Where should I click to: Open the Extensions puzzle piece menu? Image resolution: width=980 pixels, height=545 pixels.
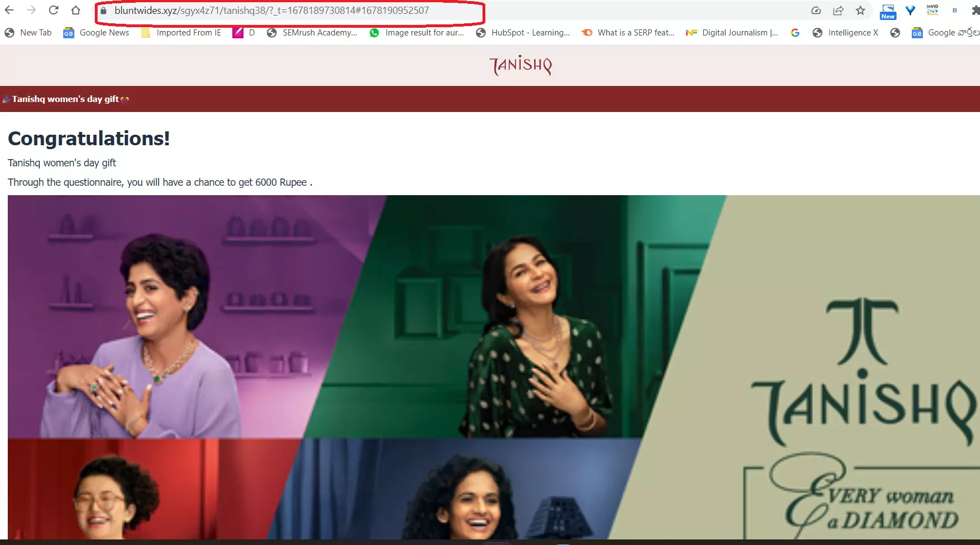974,11
